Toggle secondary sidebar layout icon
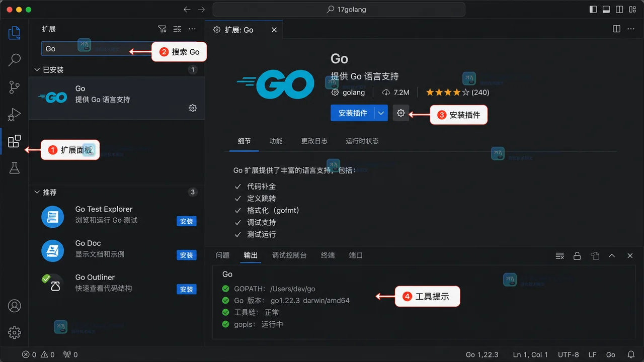Viewport: 644px width, 362px height. point(619,10)
